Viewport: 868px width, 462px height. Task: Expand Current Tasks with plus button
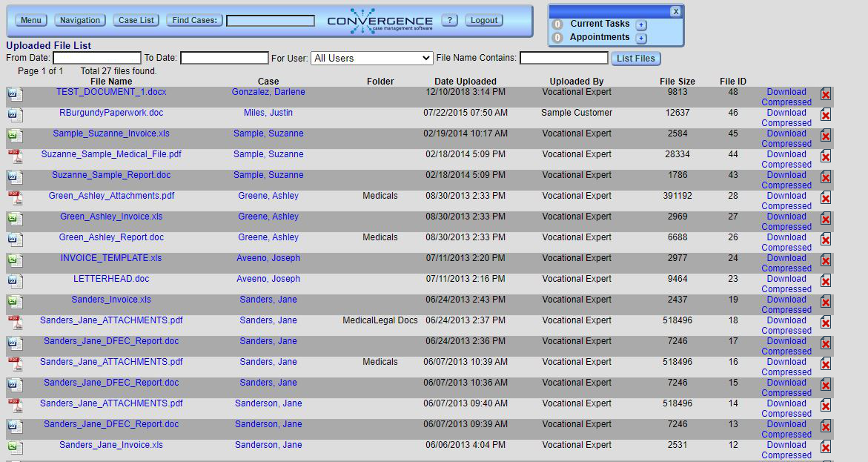641,24
